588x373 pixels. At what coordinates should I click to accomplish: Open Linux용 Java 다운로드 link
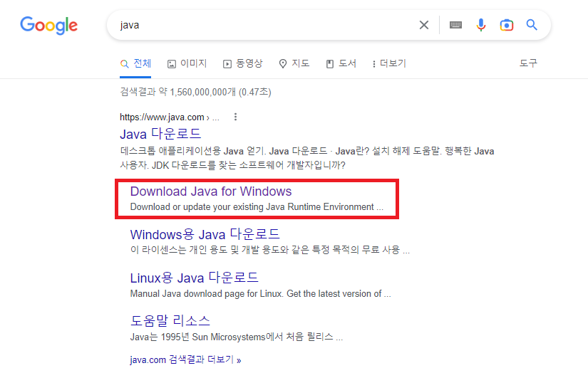[x=195, y=278]
